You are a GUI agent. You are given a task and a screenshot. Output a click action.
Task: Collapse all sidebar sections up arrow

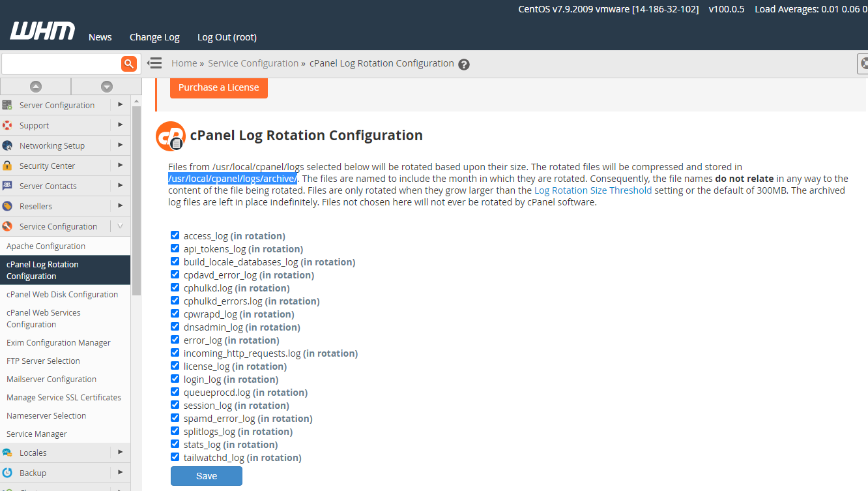(36, 86)
